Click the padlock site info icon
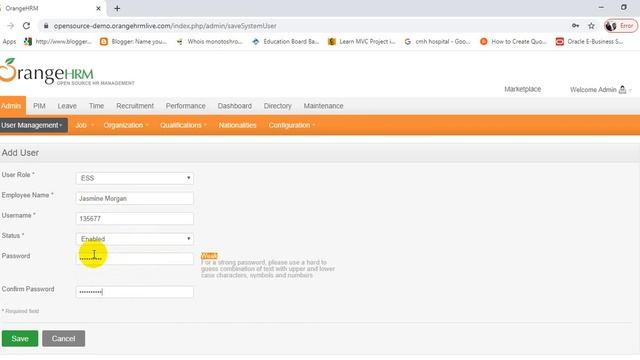640x360 pixels. 46,26
